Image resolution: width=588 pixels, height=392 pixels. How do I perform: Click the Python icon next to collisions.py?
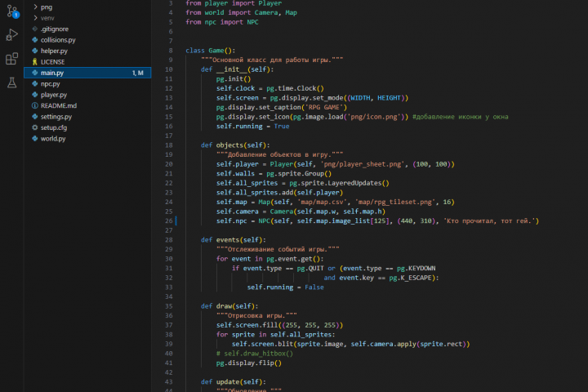35,40
